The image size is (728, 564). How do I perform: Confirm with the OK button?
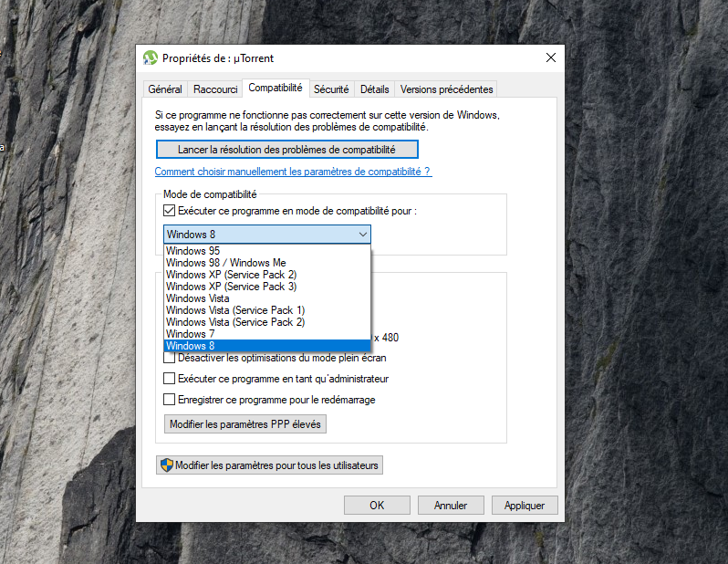pos(377,505)
